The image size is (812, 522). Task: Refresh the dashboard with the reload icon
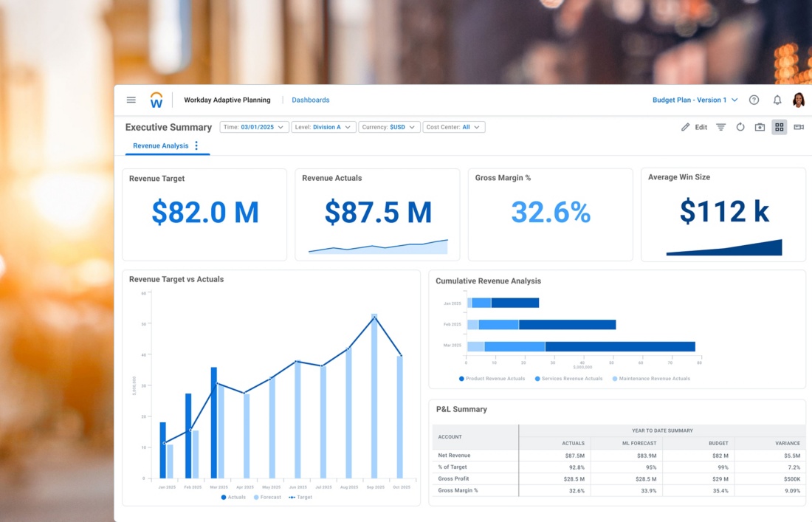(x=740, y=127)
